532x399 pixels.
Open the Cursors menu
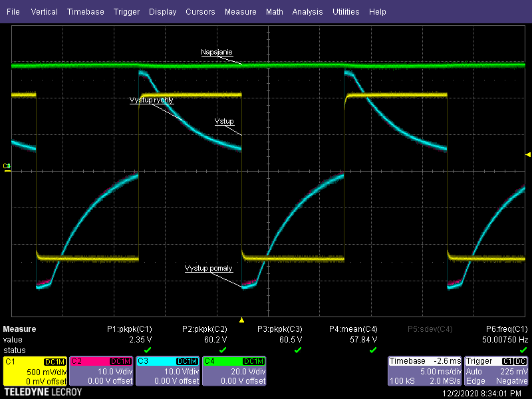pos(200,12)
